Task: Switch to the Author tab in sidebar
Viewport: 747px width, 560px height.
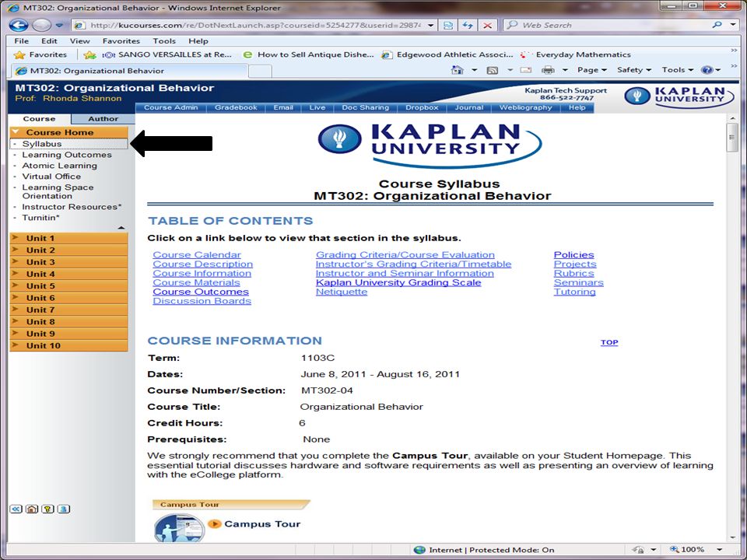Action: click(103, 119)
